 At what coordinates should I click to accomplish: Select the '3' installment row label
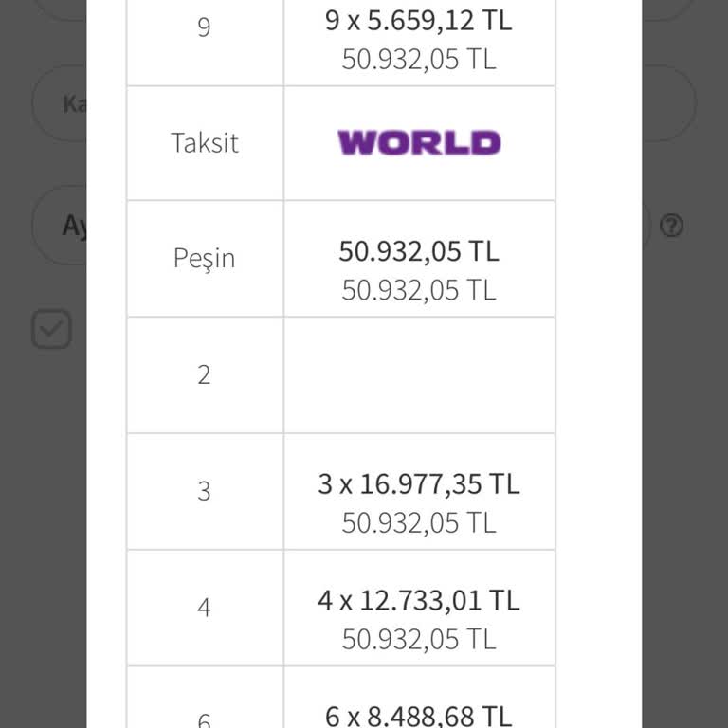pyautogui.click(x=205, y=491)
